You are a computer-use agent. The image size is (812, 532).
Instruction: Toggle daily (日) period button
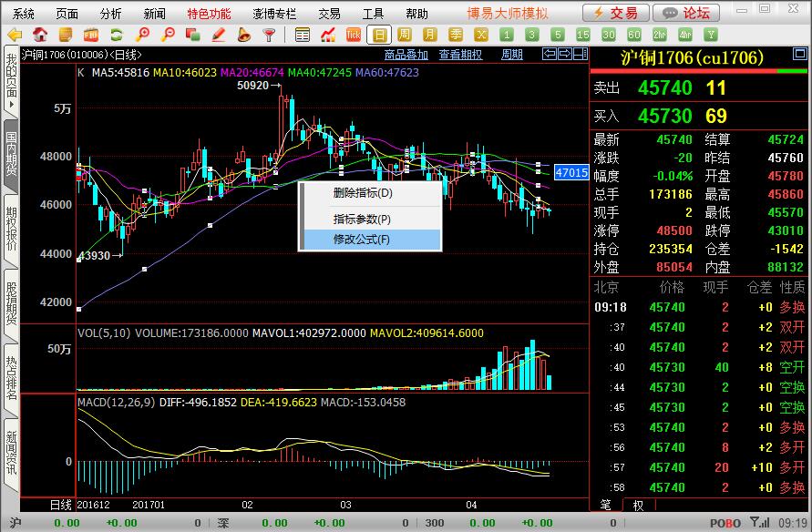click(379, 35)
